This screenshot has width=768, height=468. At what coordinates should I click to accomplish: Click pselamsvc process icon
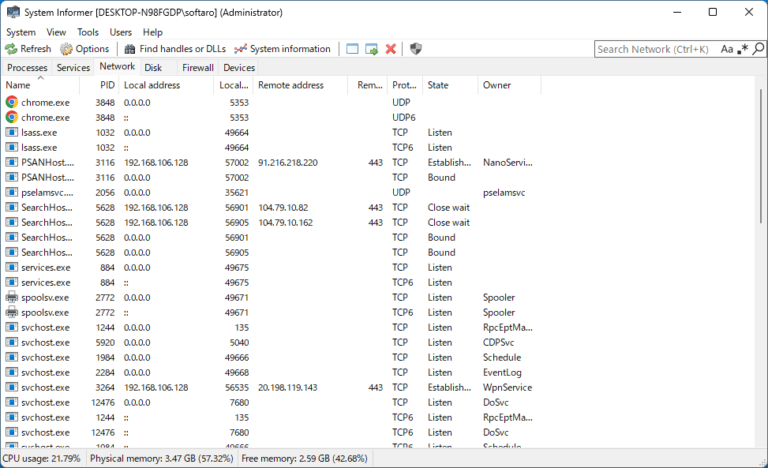[12, 192]
